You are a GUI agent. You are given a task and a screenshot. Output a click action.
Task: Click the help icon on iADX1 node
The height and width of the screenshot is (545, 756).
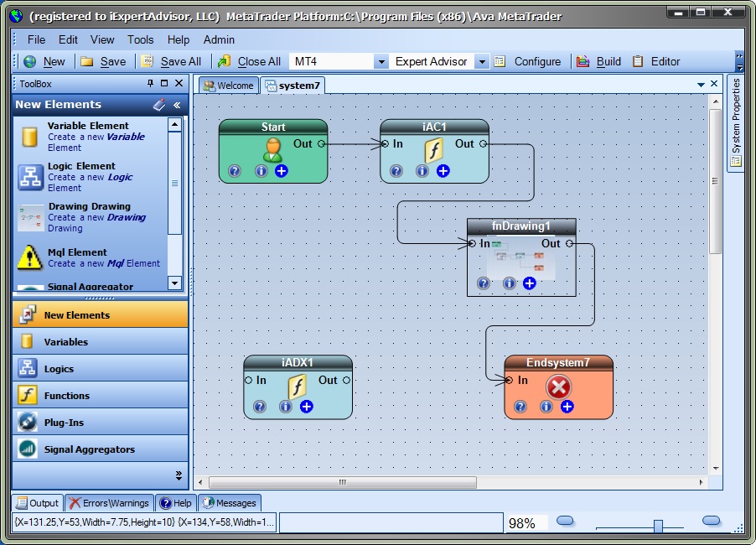pyautogui.click(x=259, y=407)
